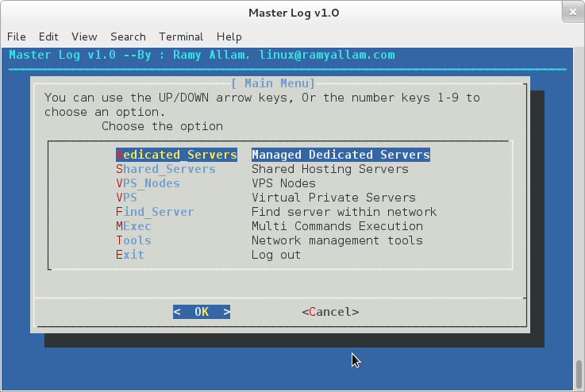Click the 'Network management tools' description
Screen dimensions: 585x392
click(x=337, y=240)
